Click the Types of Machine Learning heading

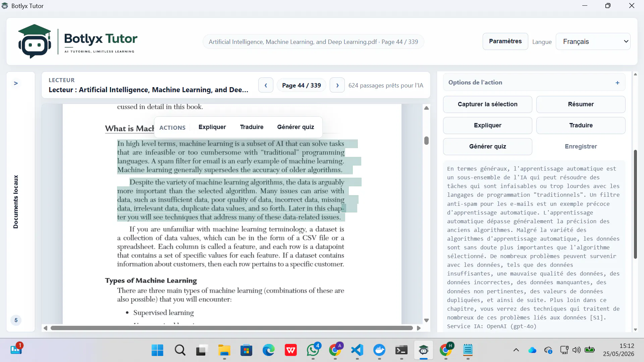tap(151, 281)
